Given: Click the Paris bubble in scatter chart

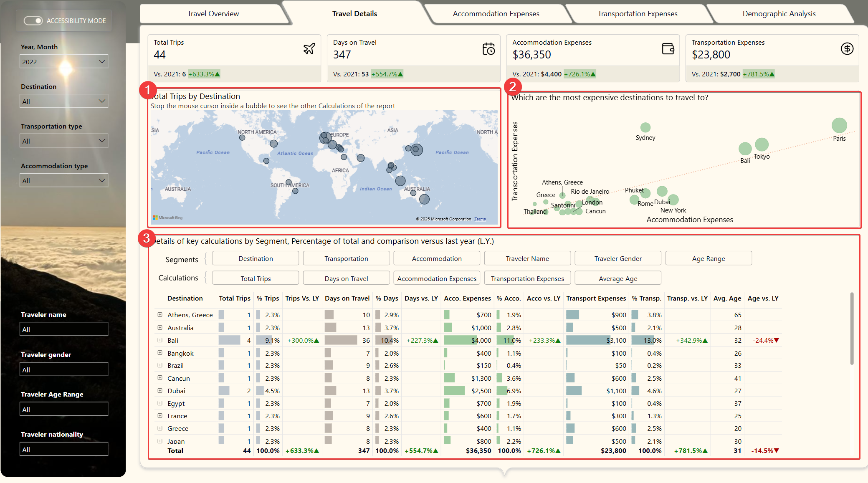Looking at the screenshot, I should click(839, 125).
